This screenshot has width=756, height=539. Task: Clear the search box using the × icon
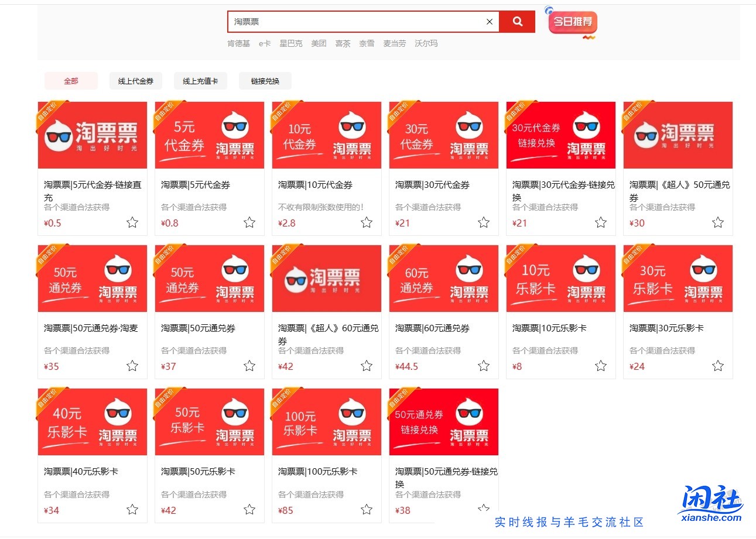489,22
